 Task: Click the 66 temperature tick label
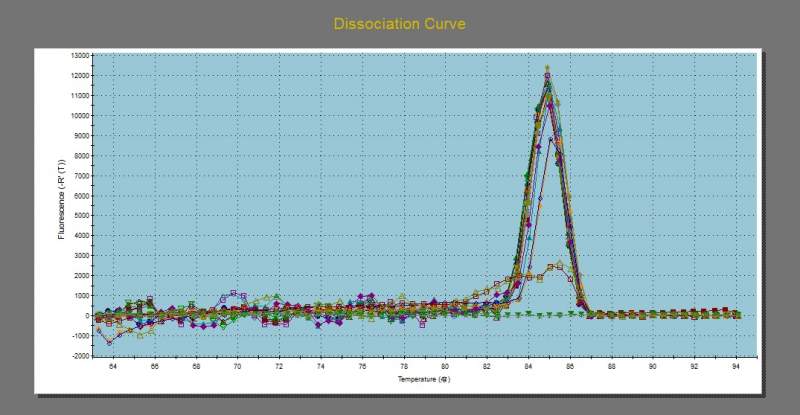pos(155,366)
